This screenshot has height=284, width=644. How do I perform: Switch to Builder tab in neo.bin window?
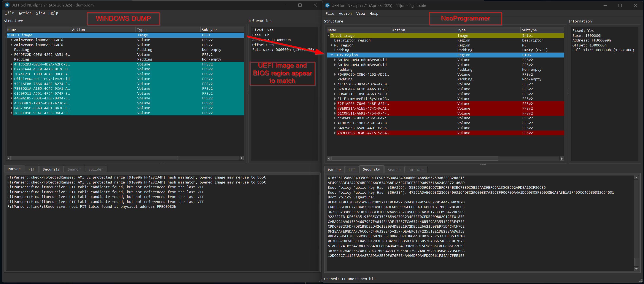[416, 170]
